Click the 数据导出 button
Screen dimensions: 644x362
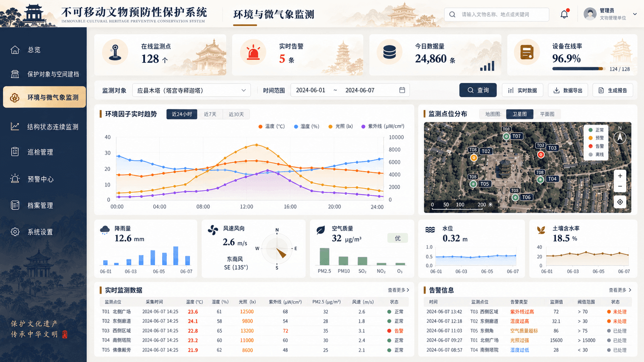[x=568, y=90]
